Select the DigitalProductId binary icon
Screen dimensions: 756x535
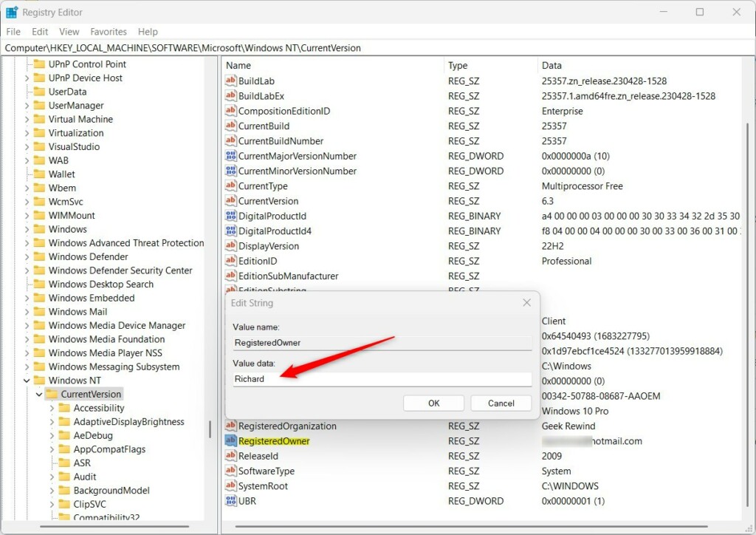tap(231, 216)
